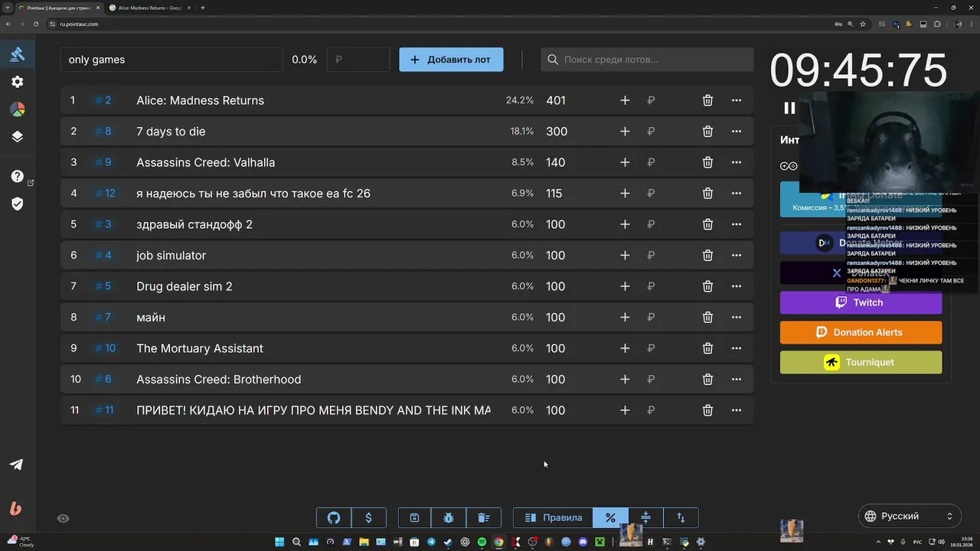Viewport: 980px width, 551px height.
Task: Click the sort arrows toolbar icon
Action: [681, 517]
